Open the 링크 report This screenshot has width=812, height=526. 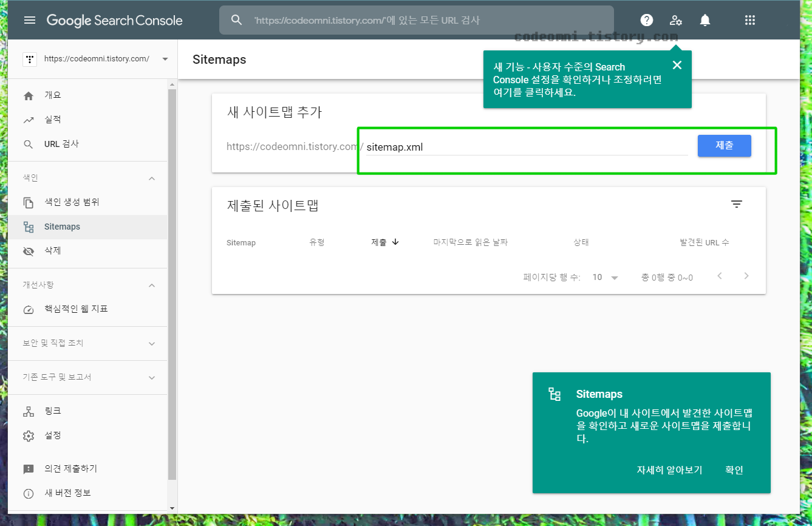(88, 411)
